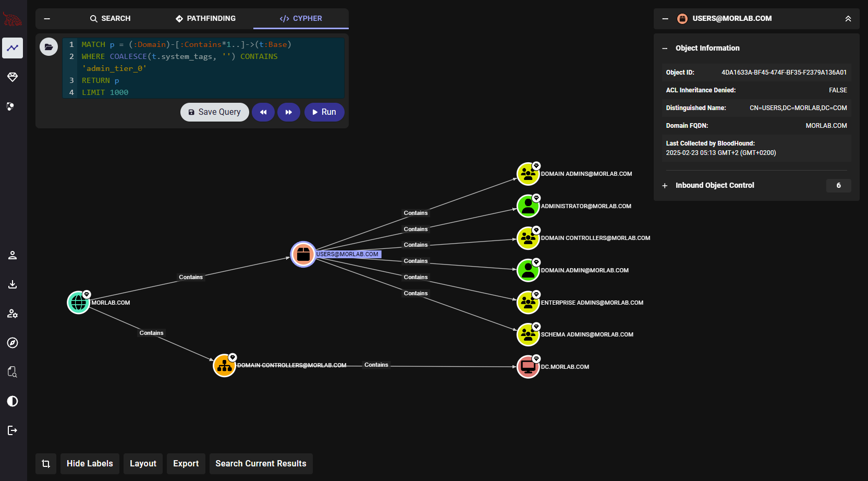Select the MORLAB.COM domain node
The width and height of the screenshot is (868, 481).
pos(79,303)
